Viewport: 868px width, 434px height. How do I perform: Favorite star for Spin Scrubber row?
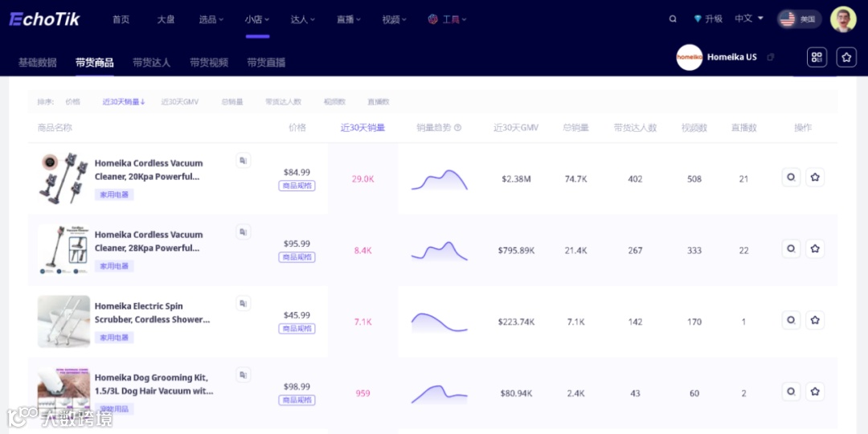pos(815,320)
